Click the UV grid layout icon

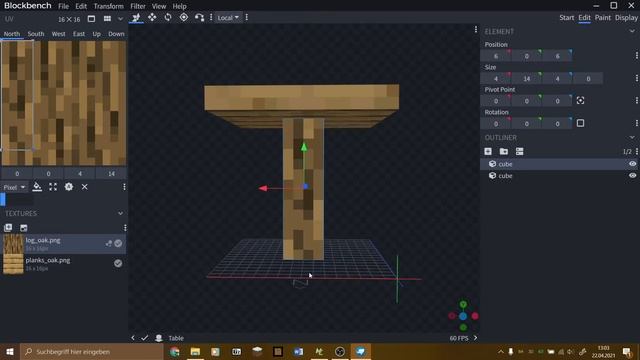107,19
